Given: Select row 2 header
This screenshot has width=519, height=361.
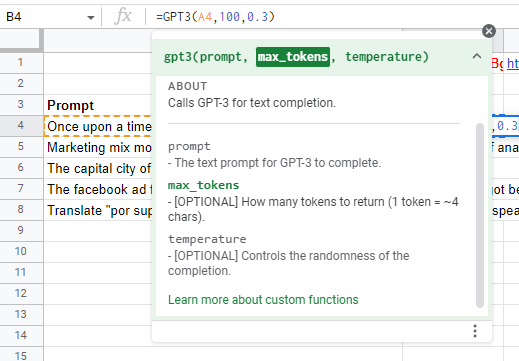Looking at the screenshot, I should point(21,84).
